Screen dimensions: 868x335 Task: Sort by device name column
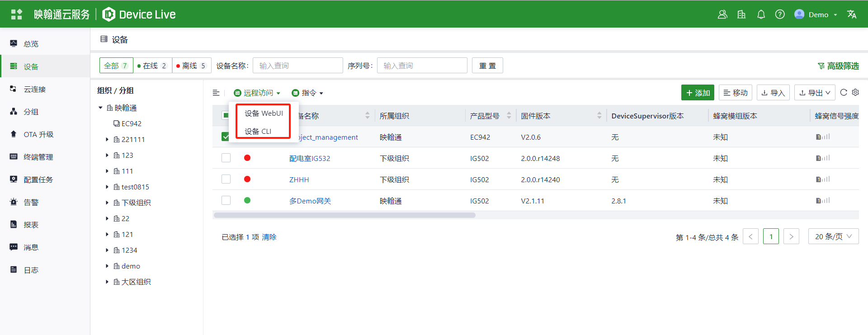(x=368, y=116)
